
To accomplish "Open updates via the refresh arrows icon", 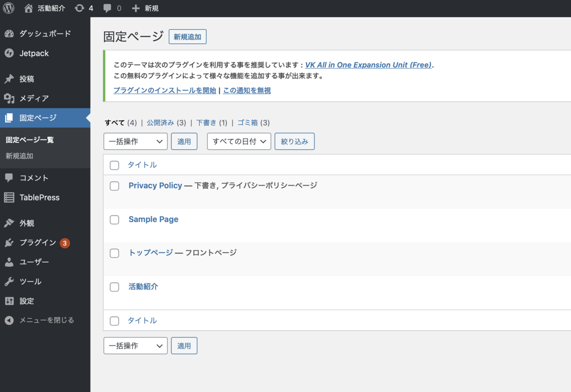I will click(x=80, y=8).
